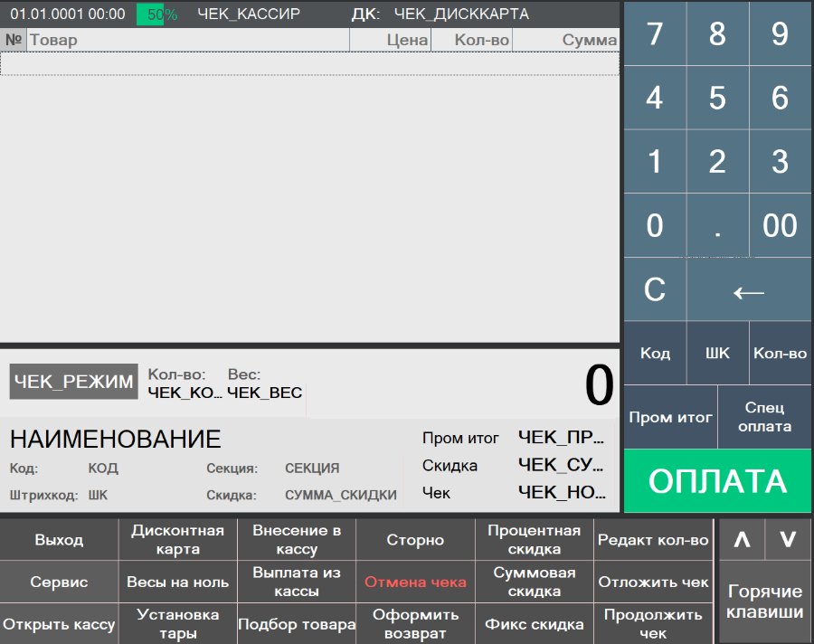Click Установка тары
814x644 pixels.
point(177,624)
